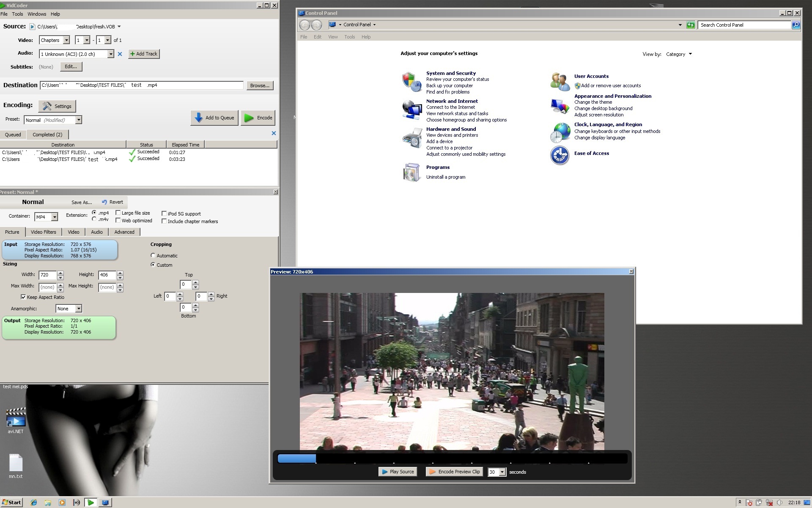Image resolution: width=812 pixels, height=508 pixels.
Task: Click the network status tray icon
Action: [770, 503]
